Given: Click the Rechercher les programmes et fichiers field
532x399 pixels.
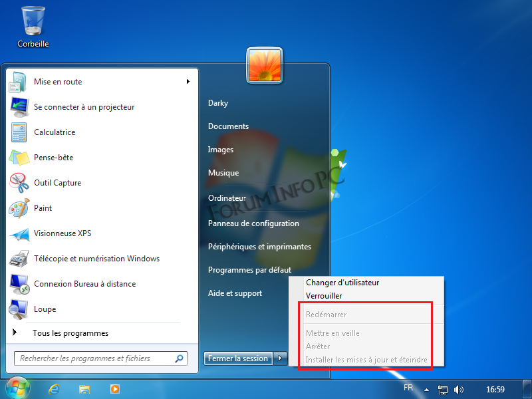Looking at the screenshot, I should pos(101,358).
